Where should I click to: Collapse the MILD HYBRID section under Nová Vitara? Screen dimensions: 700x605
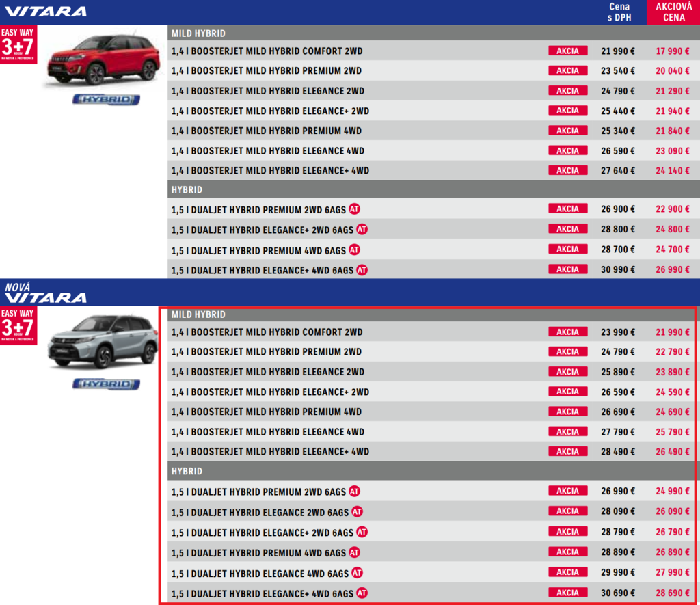click(x=198, y=314)
